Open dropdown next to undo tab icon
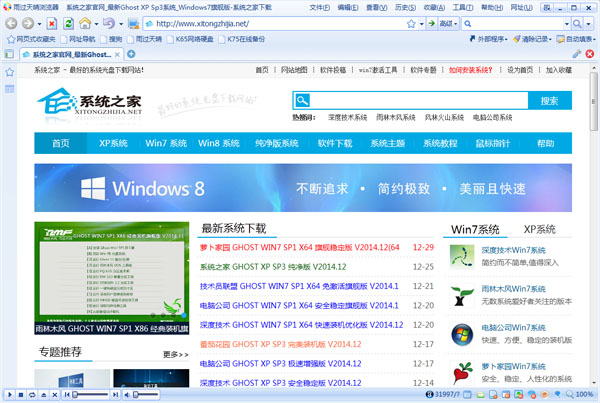This screenshot has height=403, width=600. (x=121, y=24)
